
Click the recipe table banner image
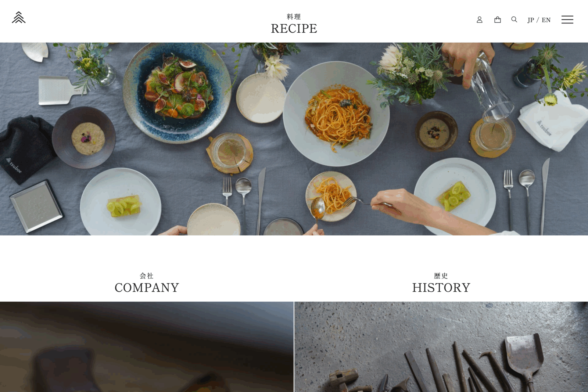(x=294, y=139)
